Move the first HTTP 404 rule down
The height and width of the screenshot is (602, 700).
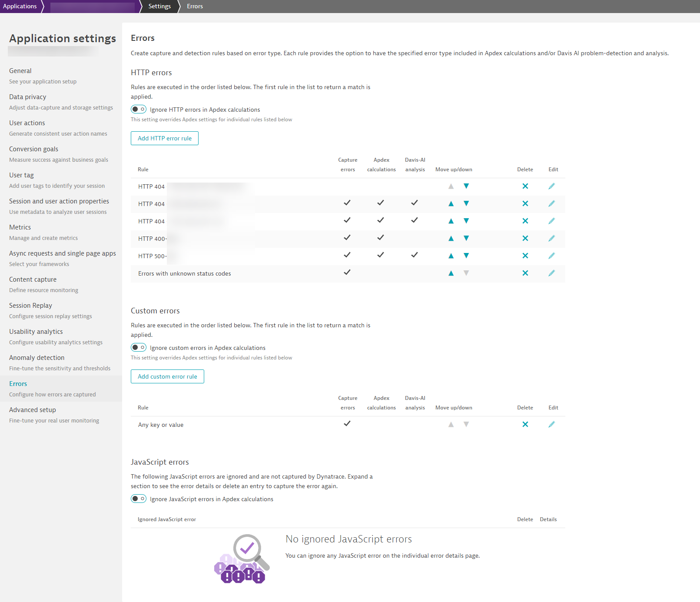click(466, 186)
